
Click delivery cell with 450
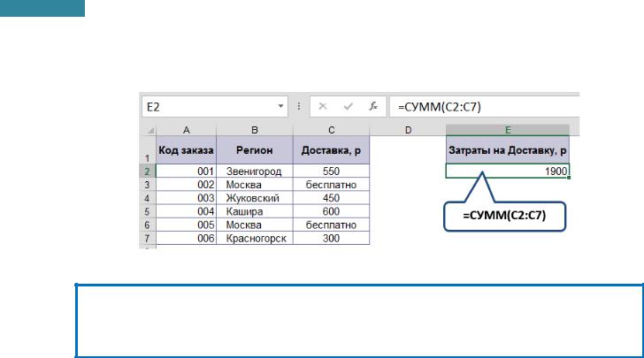pos(331,198)
